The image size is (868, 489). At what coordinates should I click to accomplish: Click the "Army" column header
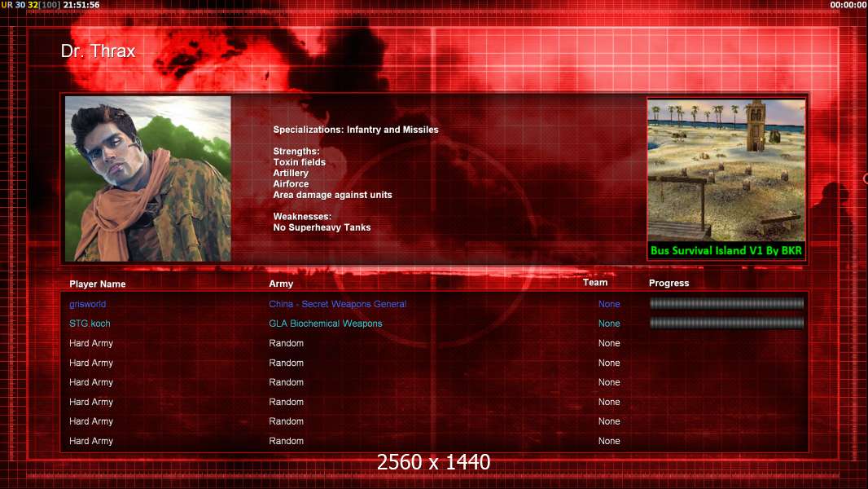pos(281,284)
